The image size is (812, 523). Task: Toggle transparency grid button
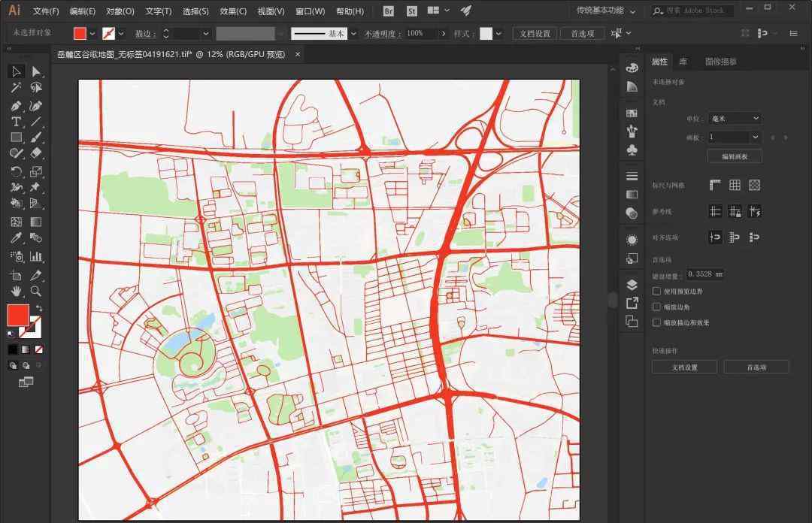pyautogui.click(x=755, y=186)
